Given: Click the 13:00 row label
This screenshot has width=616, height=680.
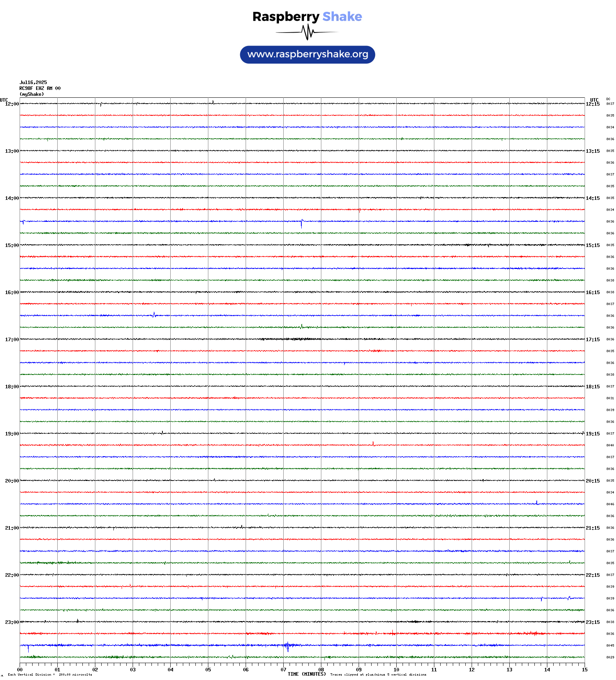Looking at the screenshot, I should 12,151.
